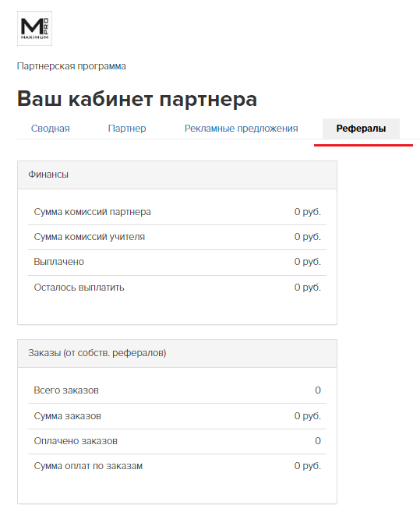Click the Осталось выплатить amount value
420x519 pixels.
point(308,288)
